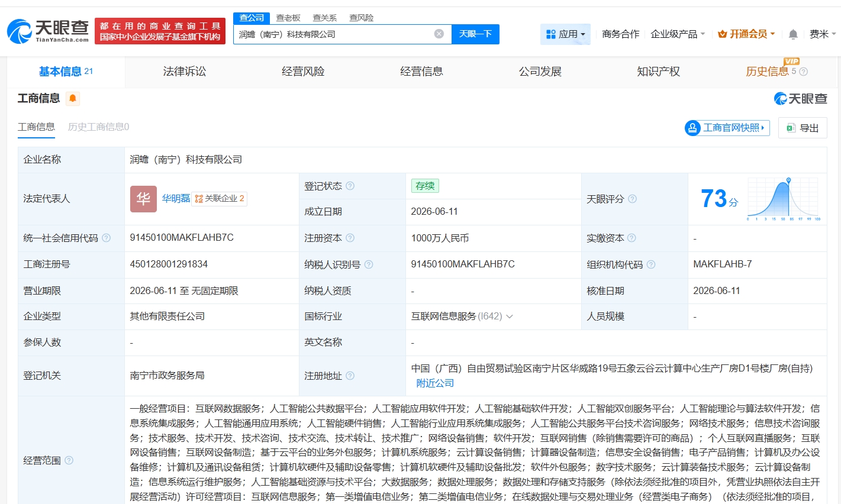Click the 1000万人民币 registered capital value
Screen dimensions: 841x504
pos(440,238)
